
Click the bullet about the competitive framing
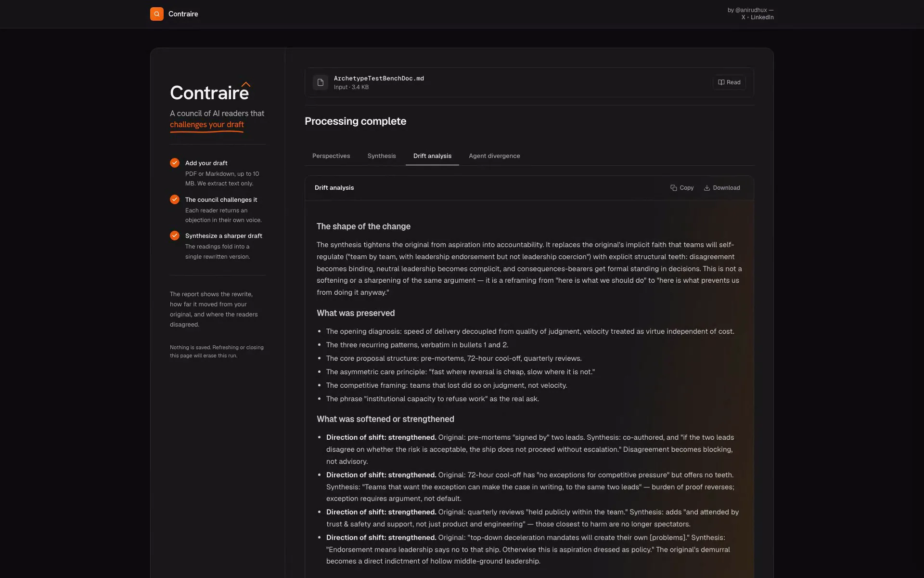pyautogui.click(x=447, y=385)
